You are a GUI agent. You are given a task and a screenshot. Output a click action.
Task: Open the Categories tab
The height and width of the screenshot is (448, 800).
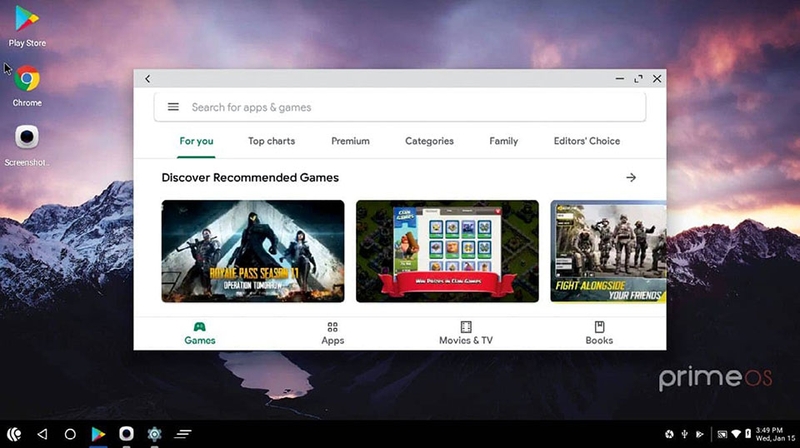tap(429, 141)
